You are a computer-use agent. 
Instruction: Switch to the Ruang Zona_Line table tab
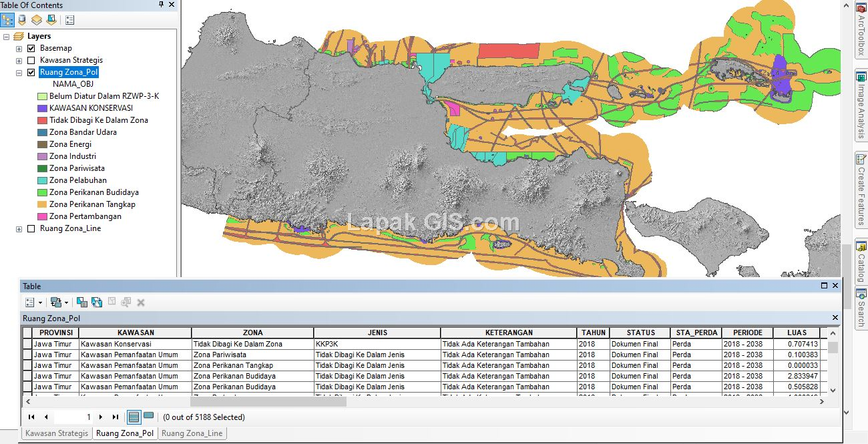(x=192, y=433)
